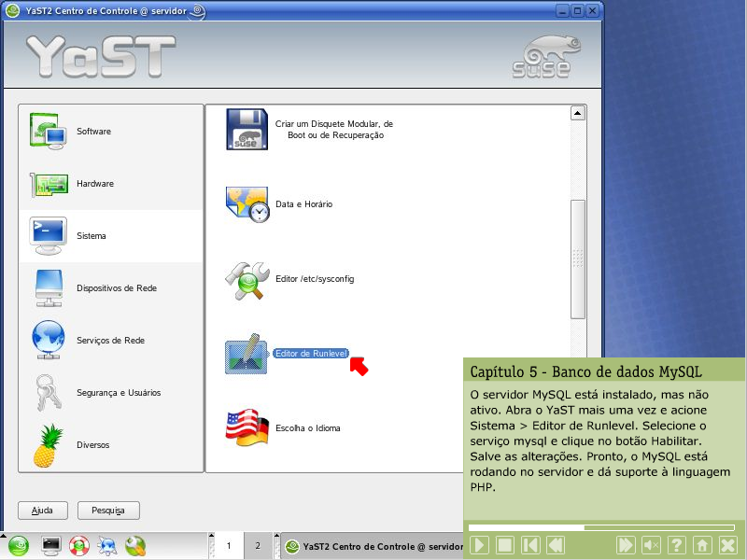Open the Data e Horário module
Viewport: 747px width, 560px height.
click(247, 204)
